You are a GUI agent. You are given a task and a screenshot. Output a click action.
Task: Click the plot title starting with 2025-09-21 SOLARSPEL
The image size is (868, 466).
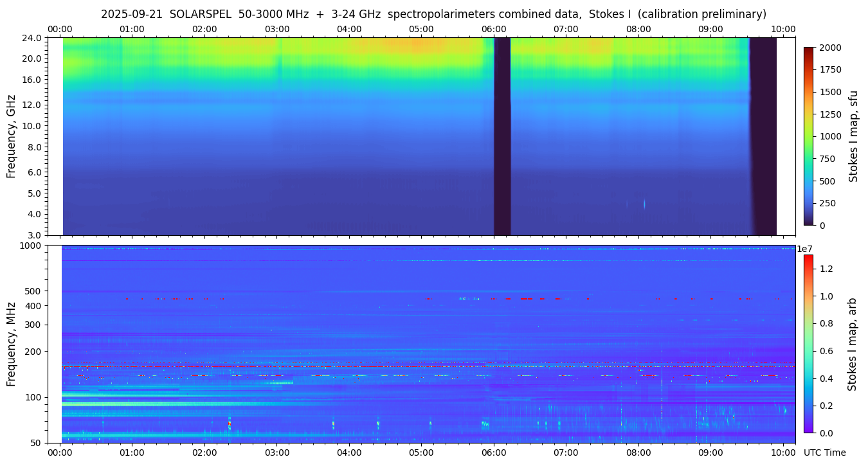[x=433, y=14]
